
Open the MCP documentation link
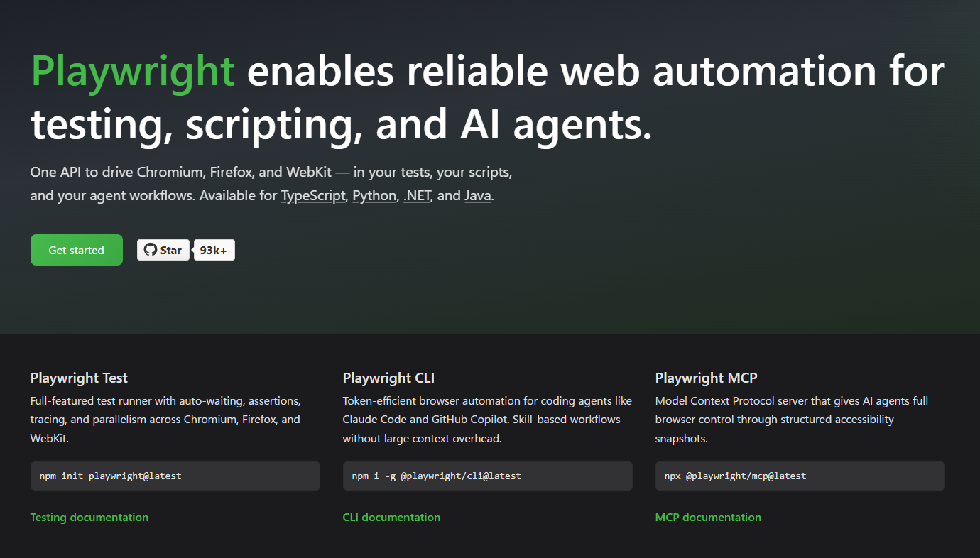[x=708, y=517]
